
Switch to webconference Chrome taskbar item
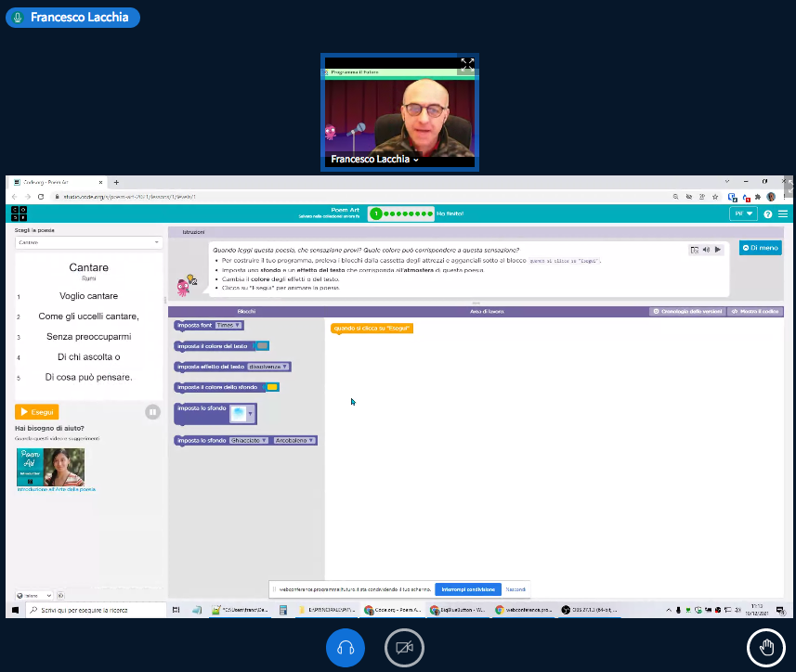[524, 610]
